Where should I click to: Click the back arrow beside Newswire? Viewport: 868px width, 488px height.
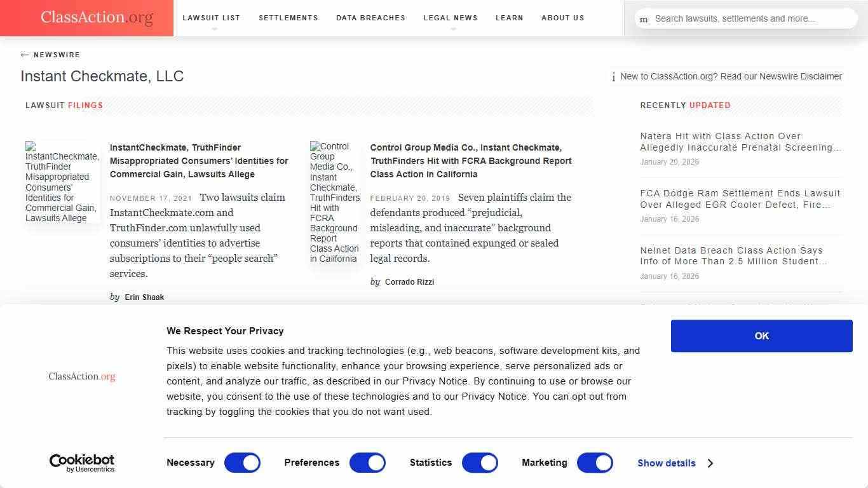pyautogui.click(x=25, y=55)
